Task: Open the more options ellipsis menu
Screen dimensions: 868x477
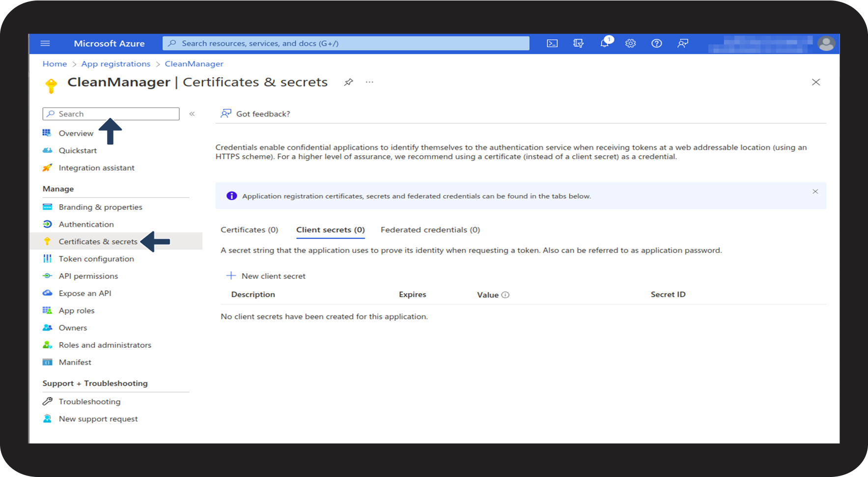Action: click(369, 82)
